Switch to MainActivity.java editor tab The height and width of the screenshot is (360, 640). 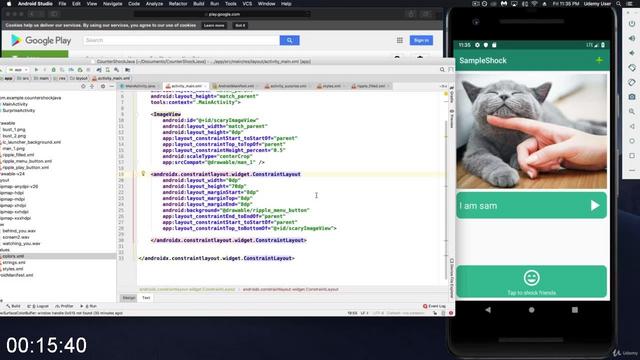140,86
